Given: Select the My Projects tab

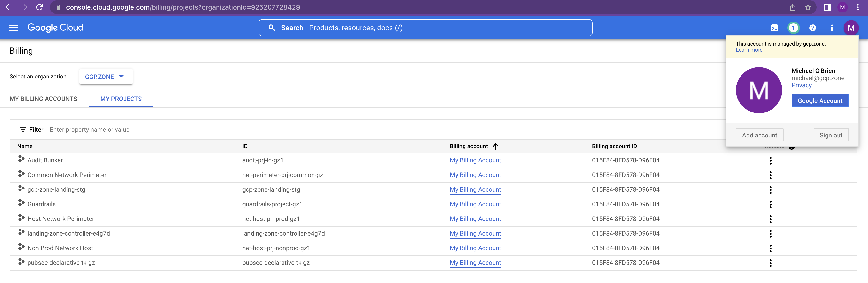Looking at the screenshot, I should (x=121, y=99).
